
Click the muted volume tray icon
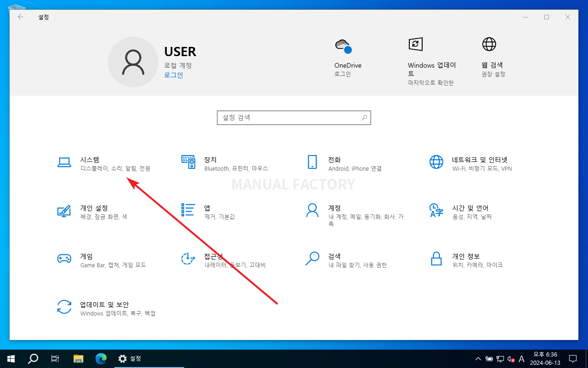pos(510,359)
